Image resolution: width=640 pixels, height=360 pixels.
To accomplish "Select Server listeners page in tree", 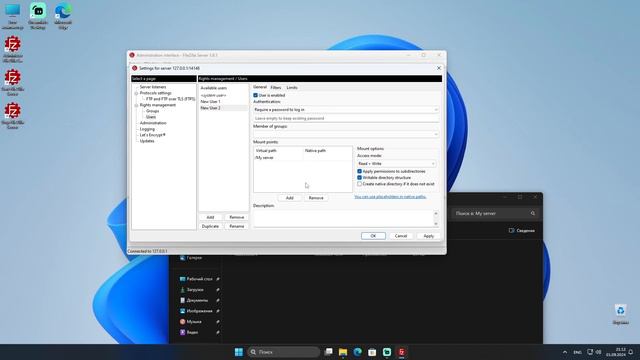I will [x=153, y=87].
